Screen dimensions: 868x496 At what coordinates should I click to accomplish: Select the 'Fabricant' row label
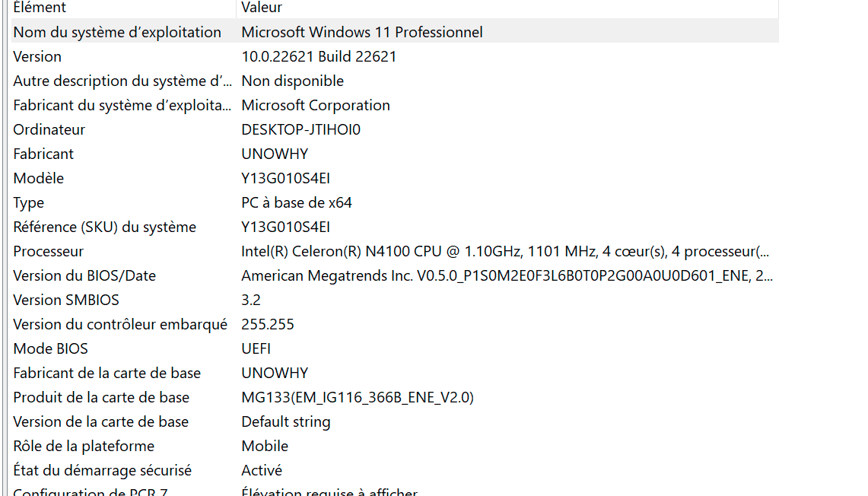(43, 154)
